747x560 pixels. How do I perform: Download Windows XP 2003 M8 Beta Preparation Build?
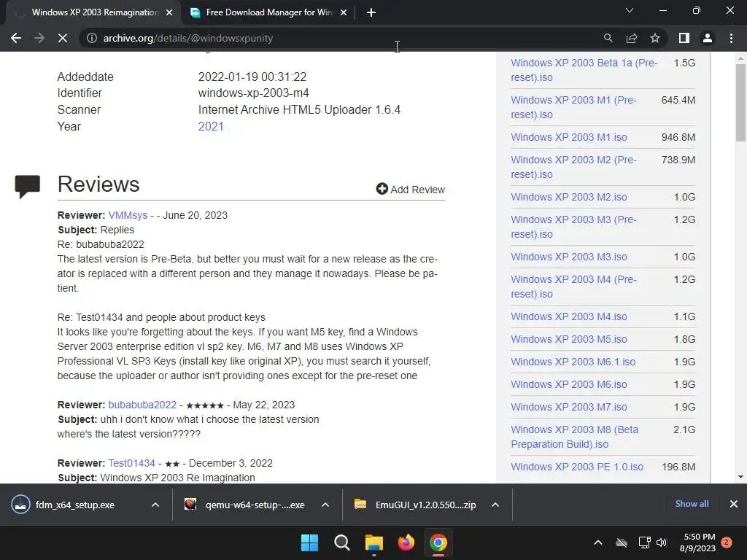pos(574,437)
